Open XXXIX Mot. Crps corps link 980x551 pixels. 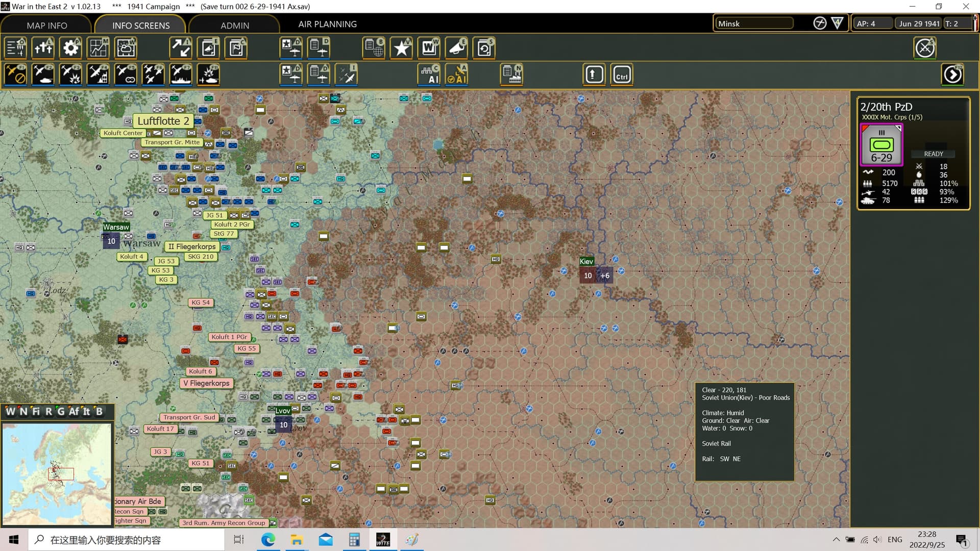[x=892, y=117]
